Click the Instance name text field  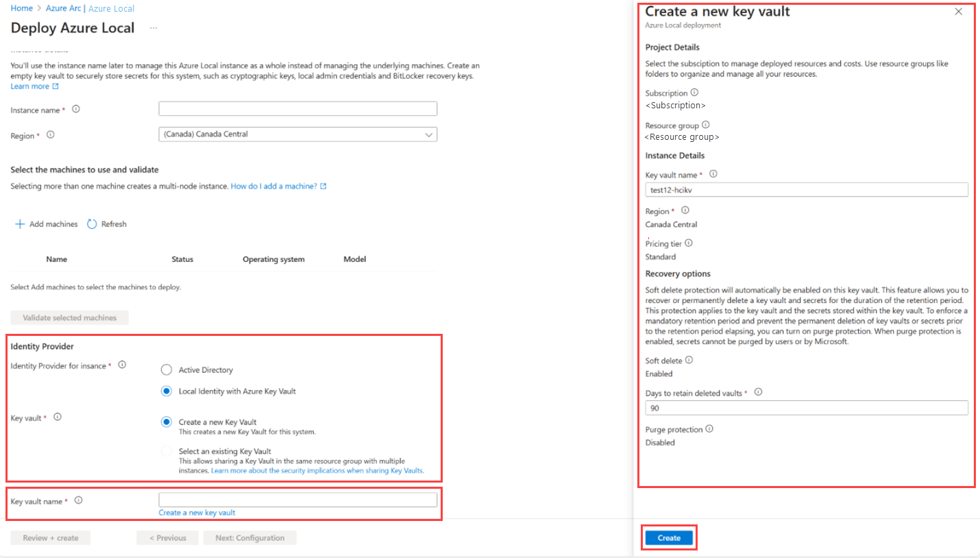click(x=297, y=109)
